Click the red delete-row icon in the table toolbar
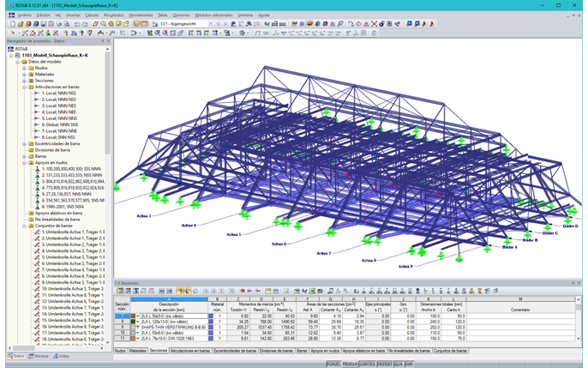588x368 pixels. point(243,291)
